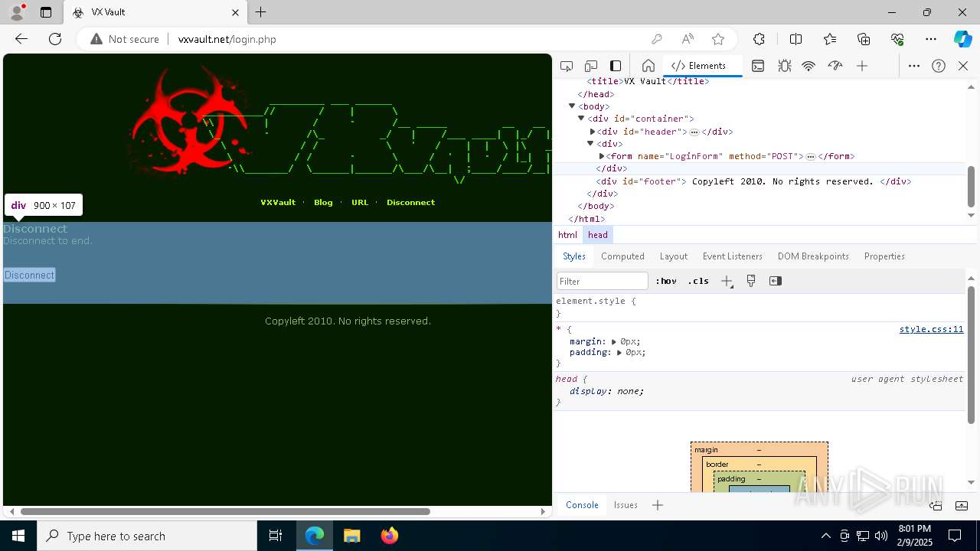The height and width of the screenshot is (551, 980).
Task: Open the password manager key icon
Action: [656, 39]
